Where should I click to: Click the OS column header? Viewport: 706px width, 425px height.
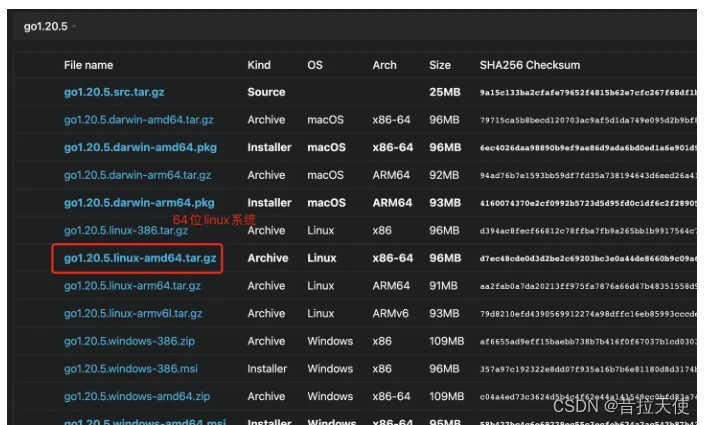(315, 65)
